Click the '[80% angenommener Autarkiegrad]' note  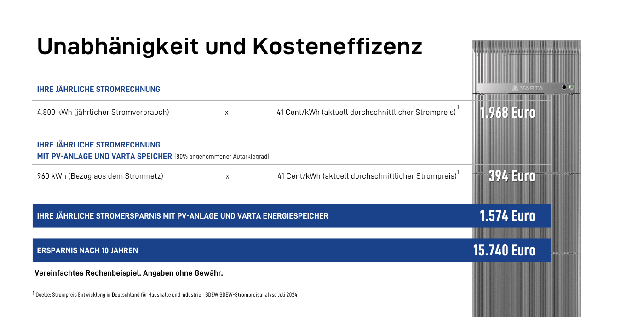[x=222, y=157]
